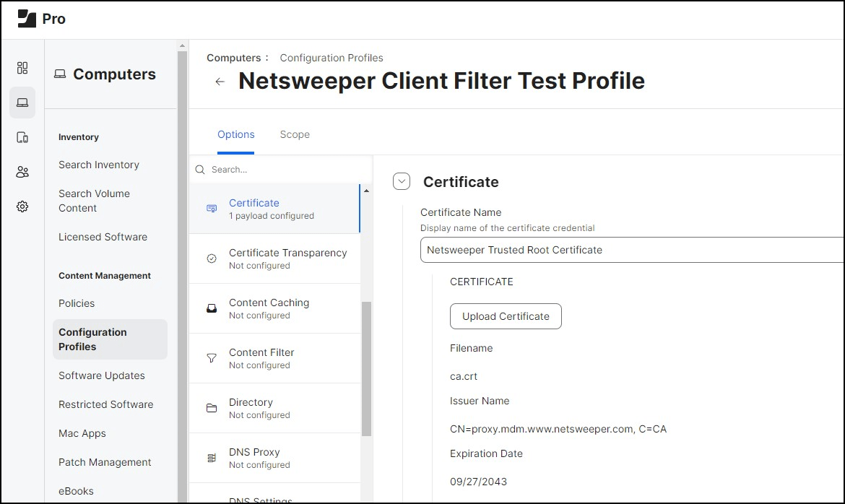Open the Jamf Pro Dashboard icon
This screenshot has width=845, height=504.
pos(22,67)
